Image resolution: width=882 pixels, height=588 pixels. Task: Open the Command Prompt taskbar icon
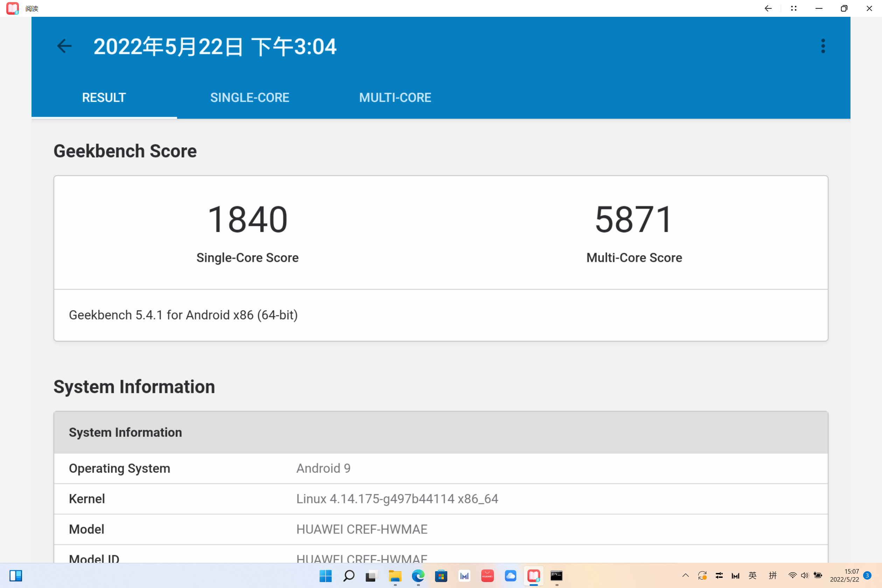[x=556, y=576]
